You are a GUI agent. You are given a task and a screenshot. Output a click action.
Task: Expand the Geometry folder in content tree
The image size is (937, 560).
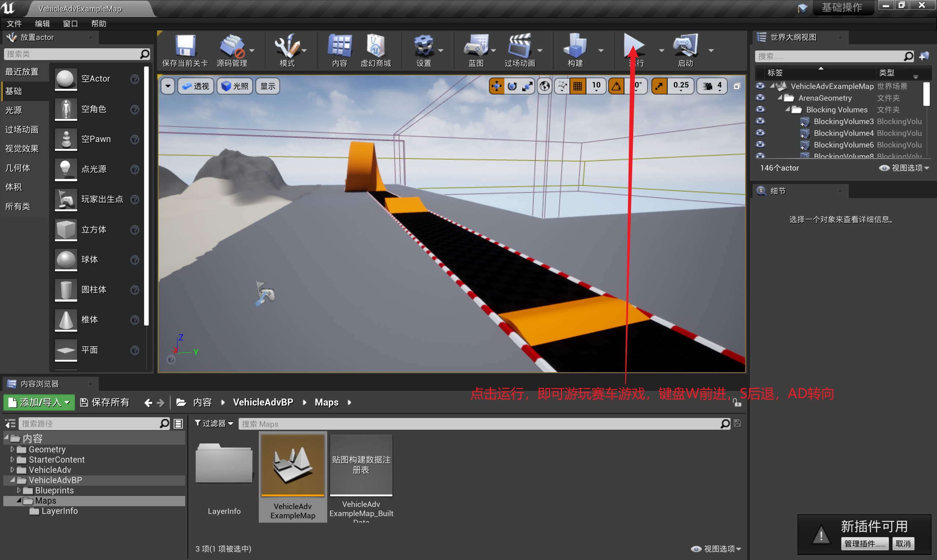point(12,449)
